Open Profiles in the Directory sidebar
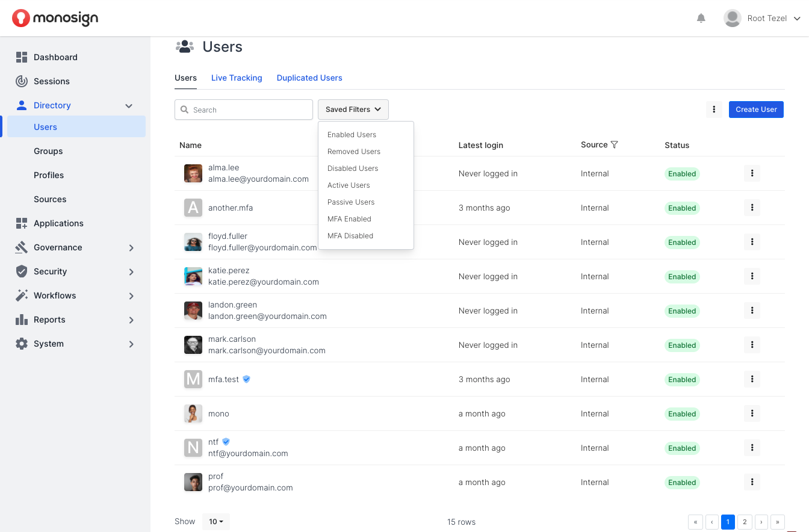The image size is (809, 532). [x=49, y=175]
